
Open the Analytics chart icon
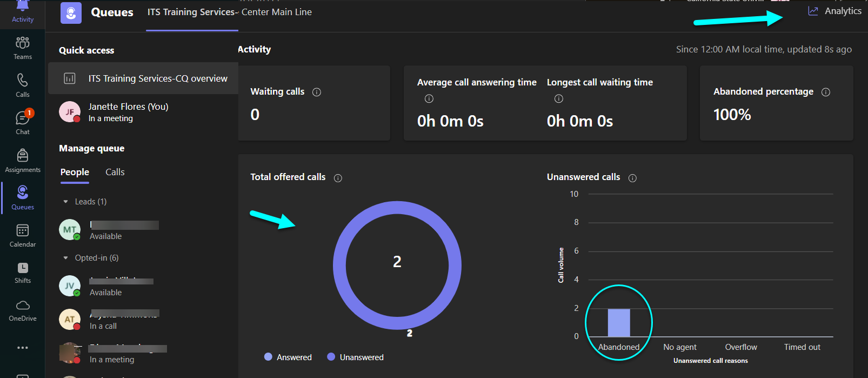click(x=813, y=11)
